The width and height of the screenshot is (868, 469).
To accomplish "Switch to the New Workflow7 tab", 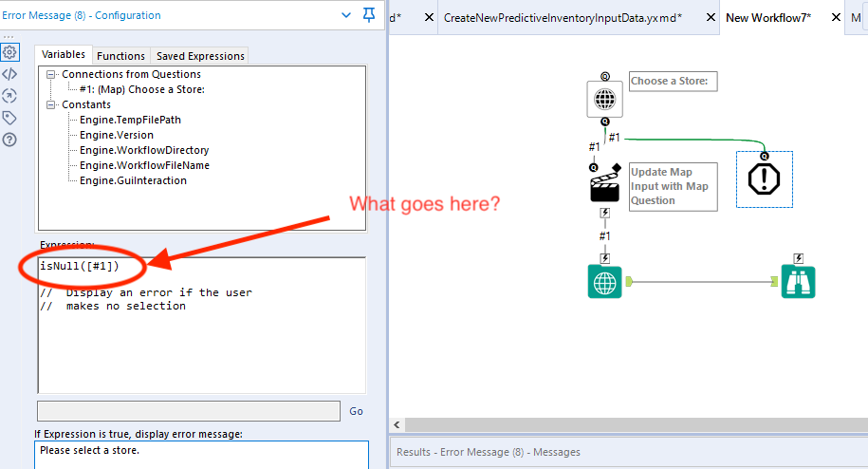I will [x=768, y=18].
